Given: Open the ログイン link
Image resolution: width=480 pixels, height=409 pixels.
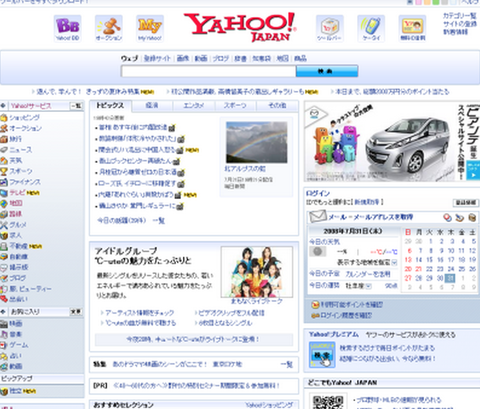Looking at the screenshot, I should coord(318,193).
